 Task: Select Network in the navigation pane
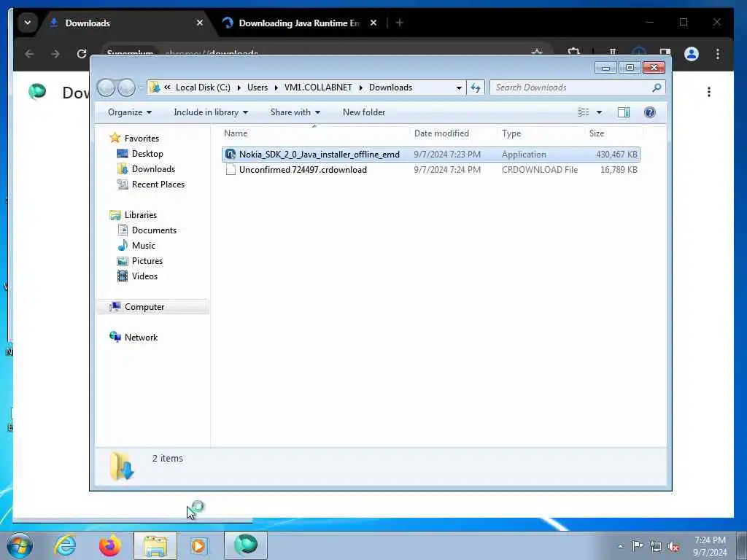[x=141, y=337]
